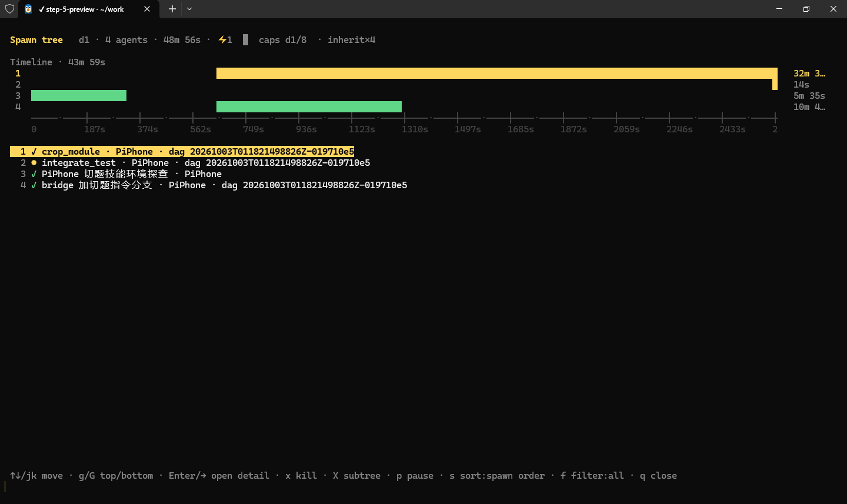Click the green timeline bar for agent 4
Image resolution: width=847 pixels, height=504 pixels.
(x=309, y=106)
